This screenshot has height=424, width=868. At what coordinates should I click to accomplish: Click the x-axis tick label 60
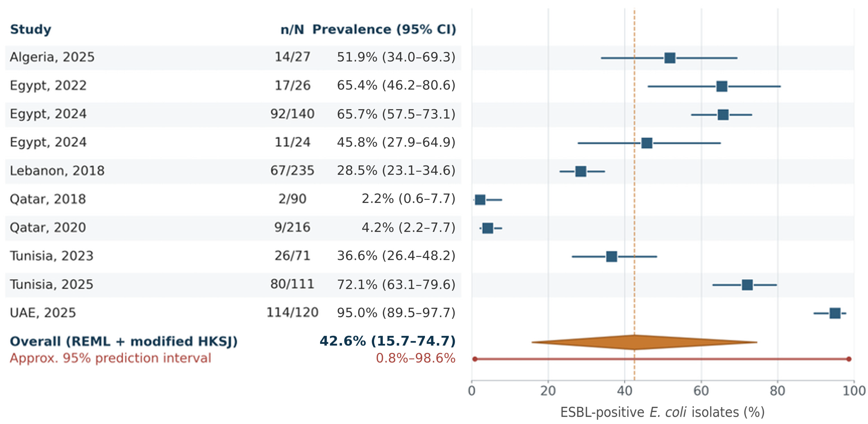(701, 391)
